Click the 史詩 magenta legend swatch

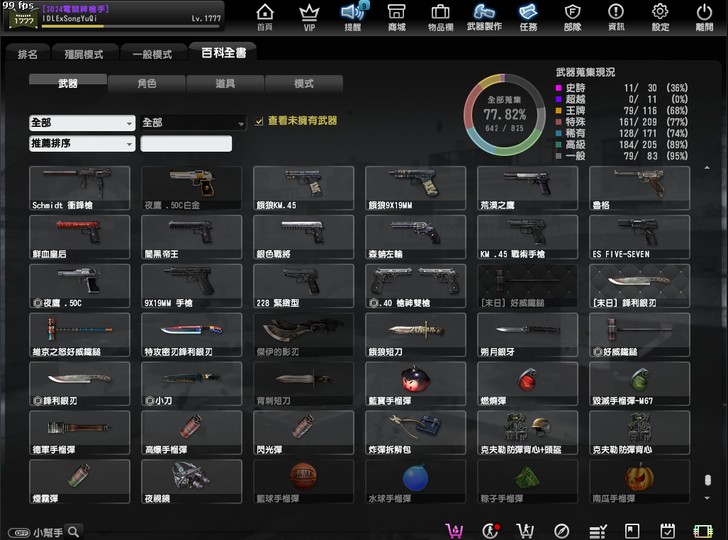tap(559, 88)
